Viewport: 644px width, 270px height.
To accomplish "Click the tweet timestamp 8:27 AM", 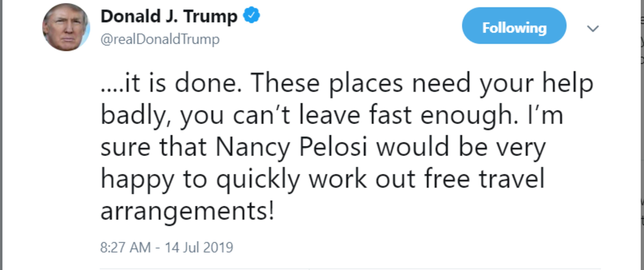I will [125, 247].
